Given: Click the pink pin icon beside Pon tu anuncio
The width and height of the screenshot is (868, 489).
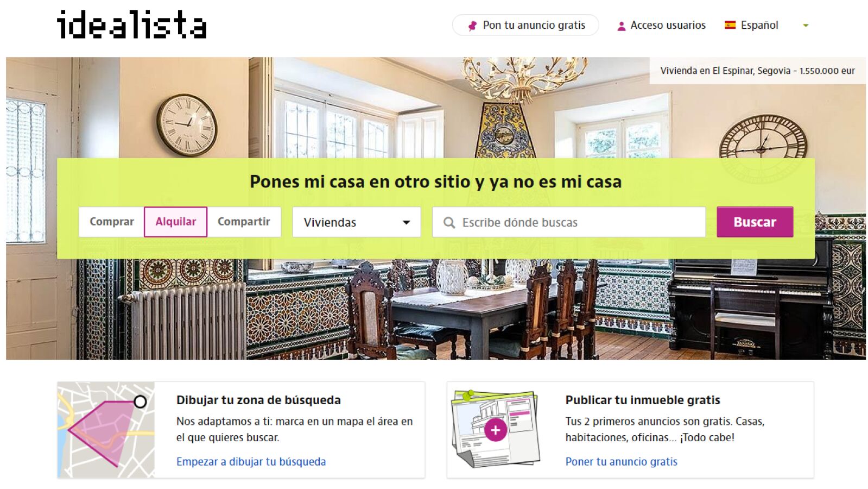Looking at the screenshot, I should click(472, 26).
